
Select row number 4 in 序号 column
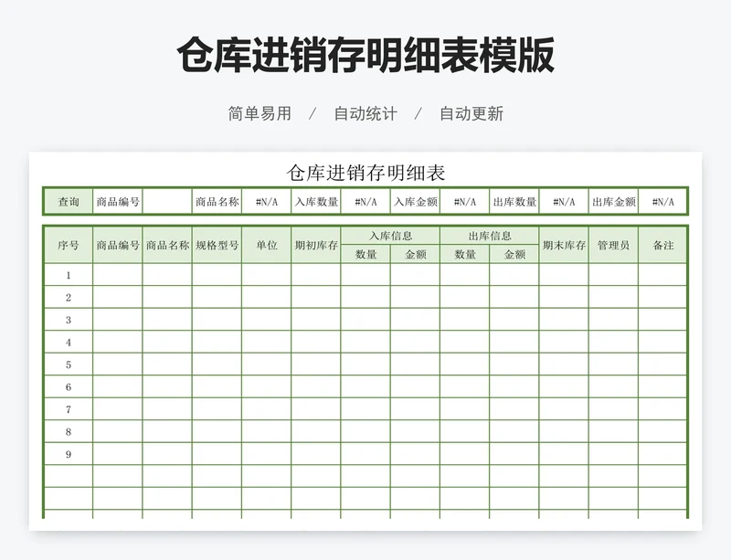68,343
